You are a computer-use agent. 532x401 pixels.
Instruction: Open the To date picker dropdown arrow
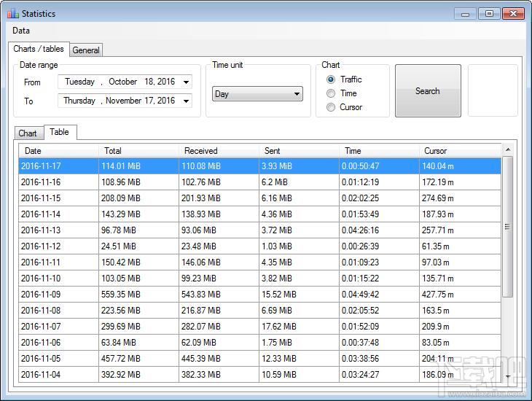pyautogui.click(x=186, y=101)
